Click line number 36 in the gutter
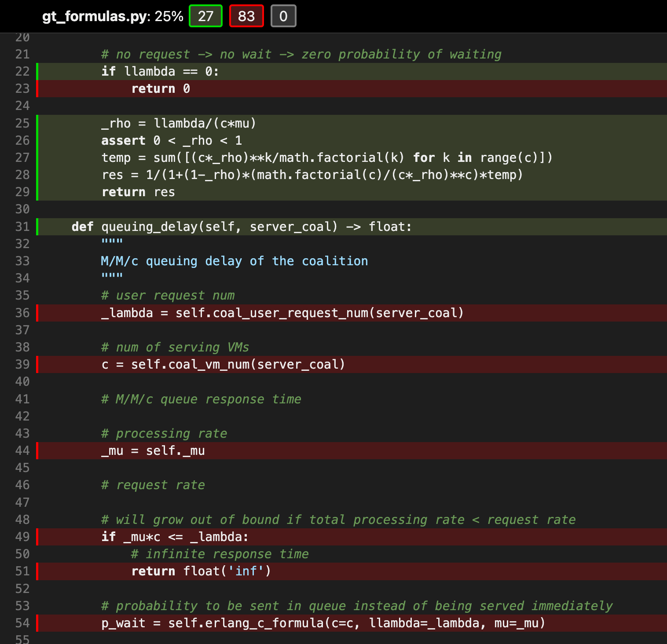Viewport: 667px width, 644px height. coord(22,313)
